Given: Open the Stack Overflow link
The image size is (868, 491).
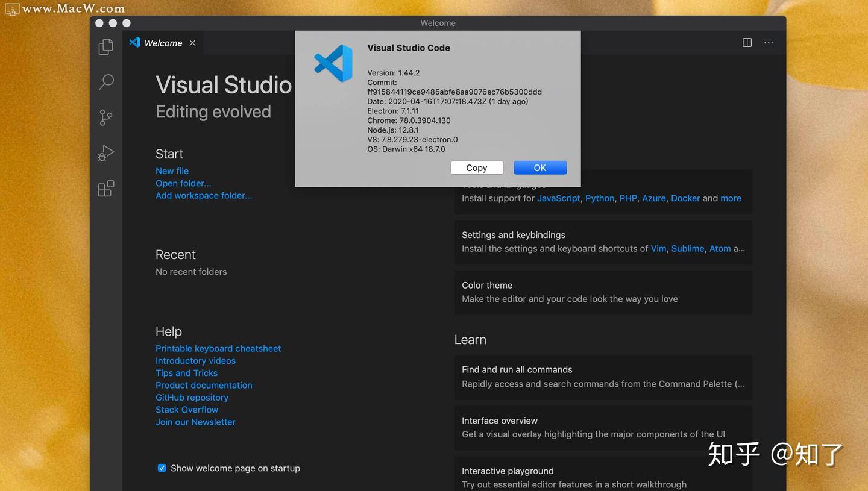Looking at the screenshot, I should tap(187, 410).
